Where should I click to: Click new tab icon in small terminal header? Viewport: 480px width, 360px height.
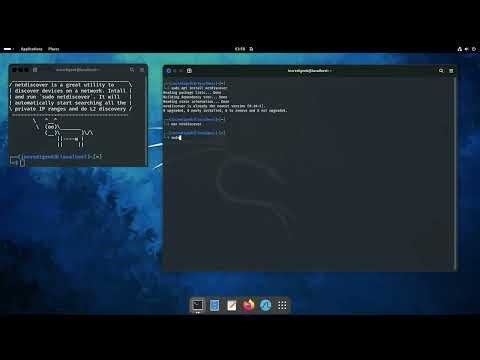coord(35,70)
